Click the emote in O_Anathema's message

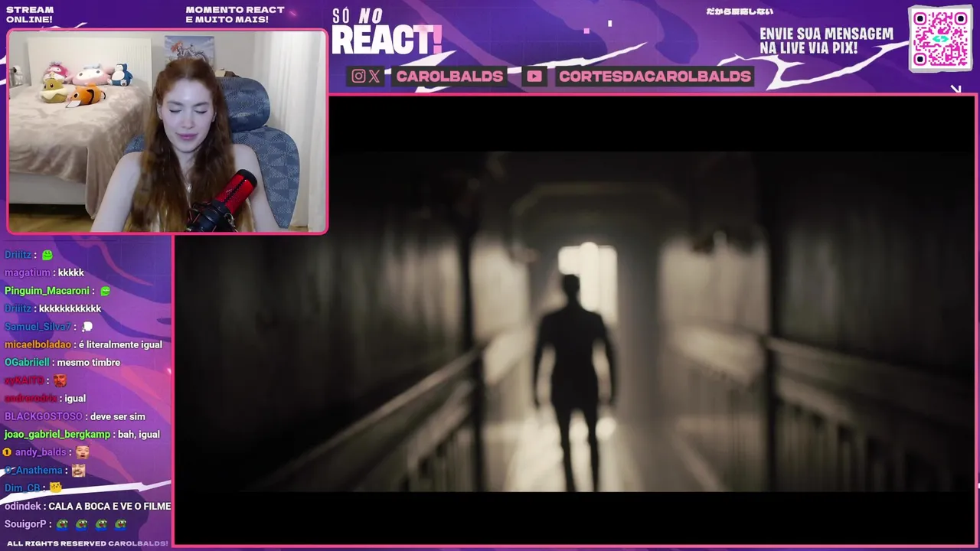[x=78, y=470]
